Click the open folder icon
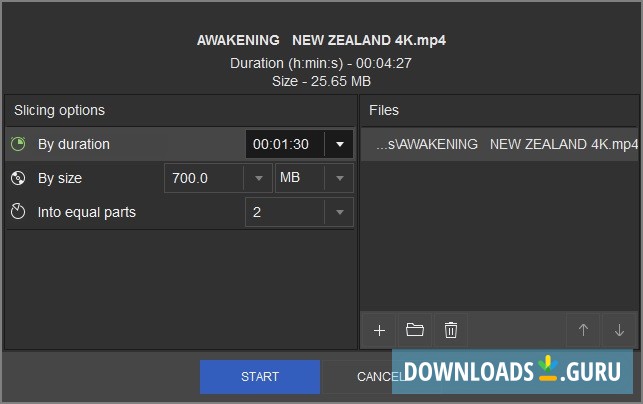This screenshot has width=643, height=404. coord(415,330)
